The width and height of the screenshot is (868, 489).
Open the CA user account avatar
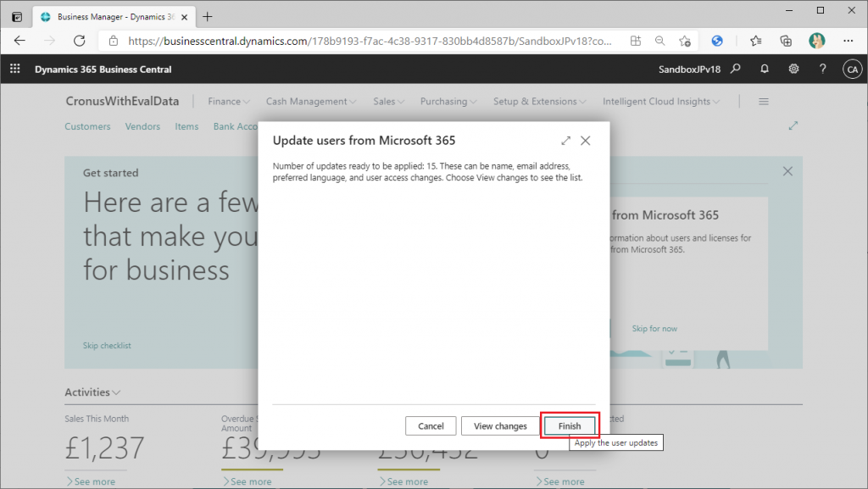pyautogui.click(x=853, y=69)
